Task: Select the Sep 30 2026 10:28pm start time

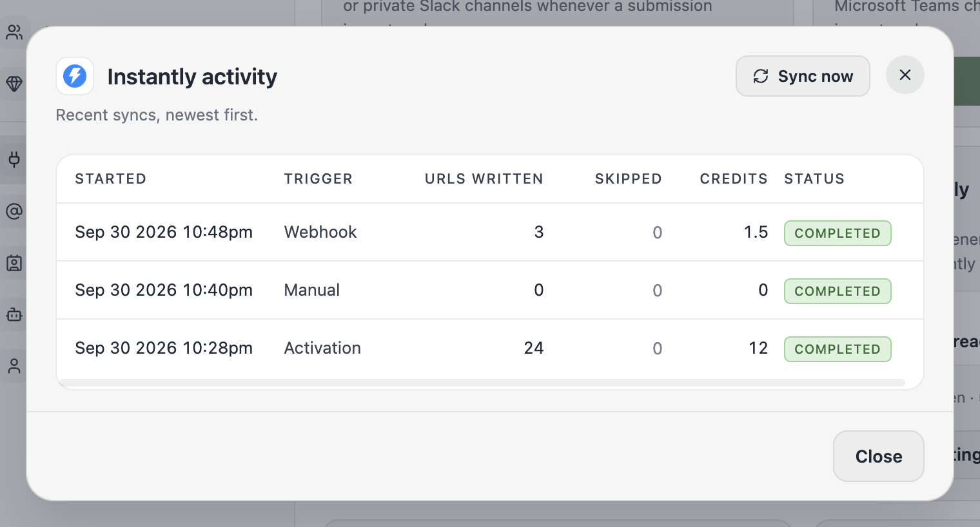Action: tap(164, 348)
